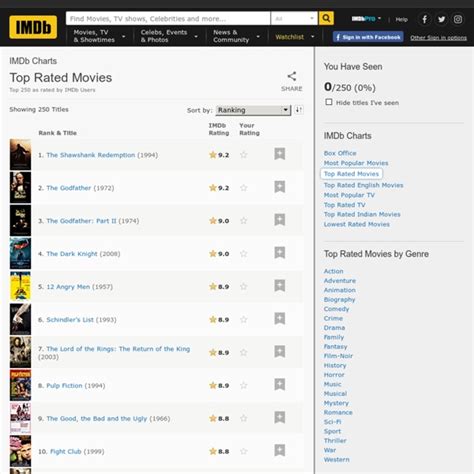Screen dimensions: 474x474
Task: Open the Help link in header
Action: click(402, 19)
